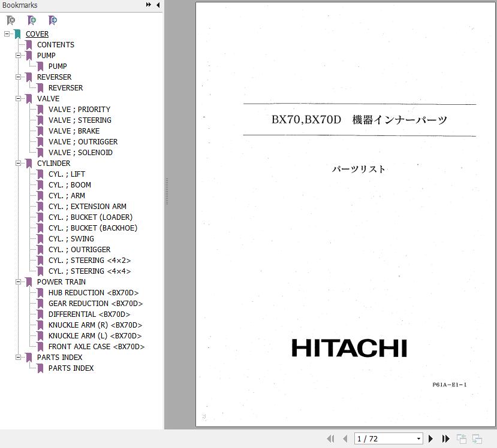
Task: Go to the next page arrow
Action: point(430,439)
